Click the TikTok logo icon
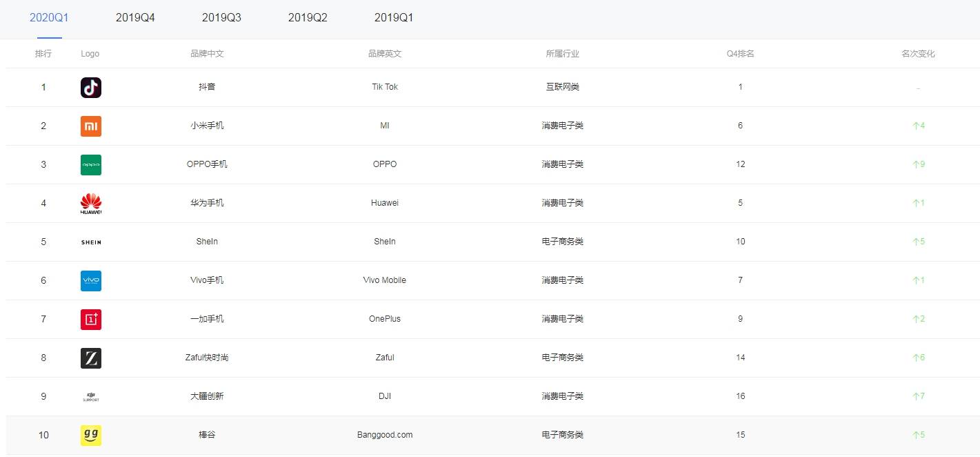The width and height of the screenshot is (980, 457). 91,88
